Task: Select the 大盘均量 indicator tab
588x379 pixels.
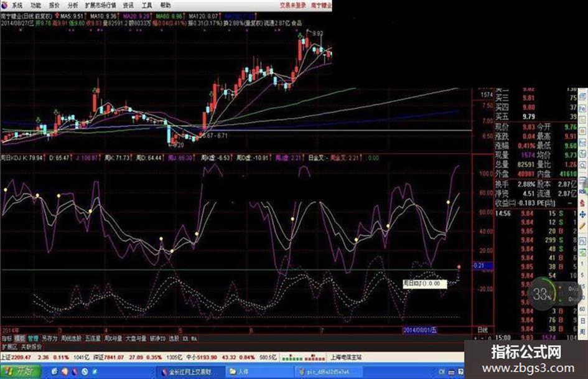Action: (x=136, y=339)
